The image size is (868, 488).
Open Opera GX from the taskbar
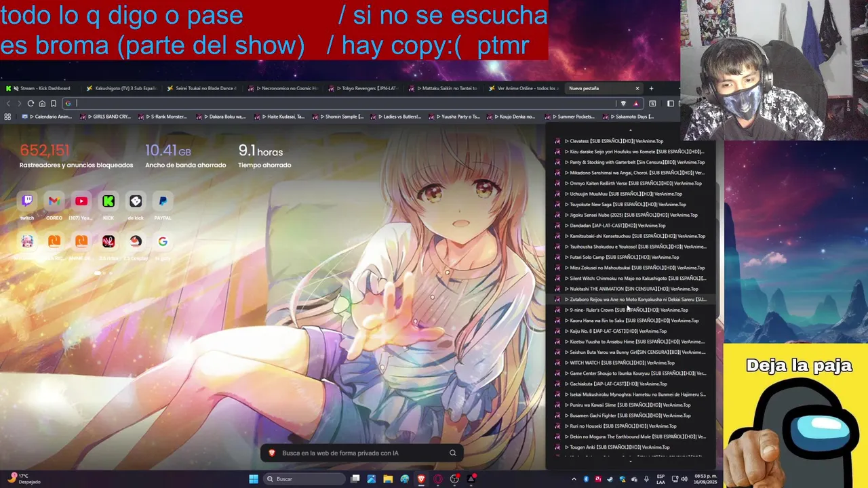click(x=437, y=479)
